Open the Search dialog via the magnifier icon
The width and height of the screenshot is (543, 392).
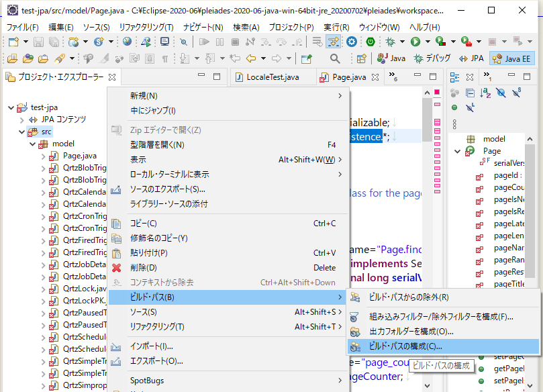[334, 58]
